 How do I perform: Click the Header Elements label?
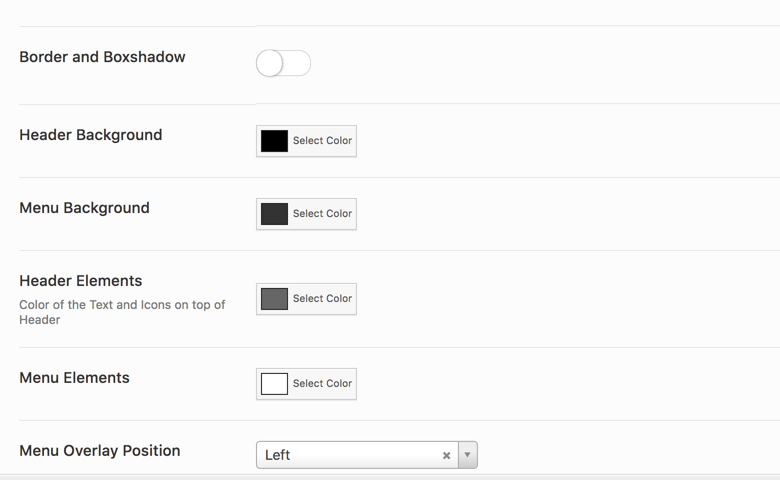pyautogui.click(x=81, y=281)
